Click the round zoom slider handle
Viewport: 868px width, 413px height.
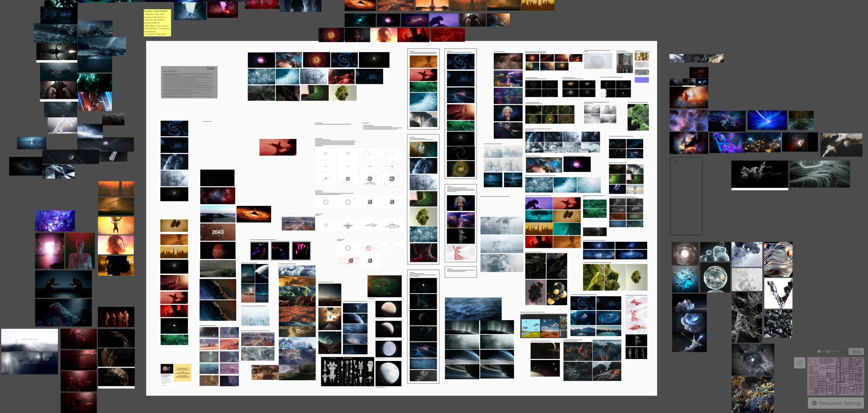coord(819,351)
